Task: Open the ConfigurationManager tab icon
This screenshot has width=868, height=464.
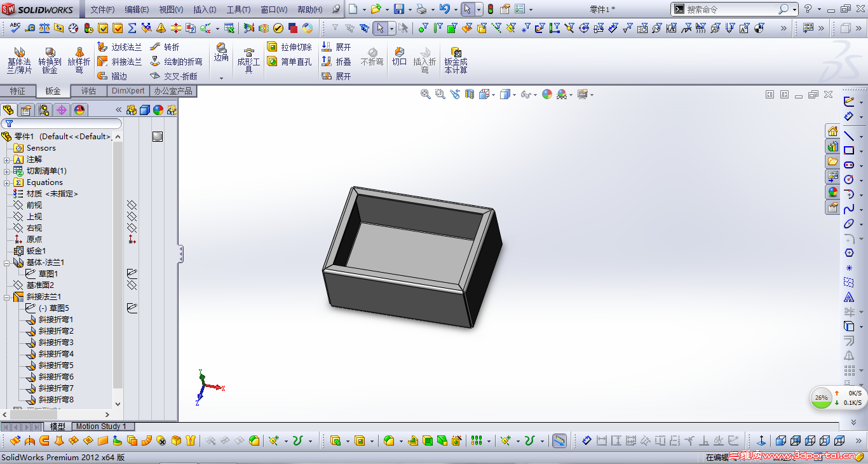Action: (44, 110)
